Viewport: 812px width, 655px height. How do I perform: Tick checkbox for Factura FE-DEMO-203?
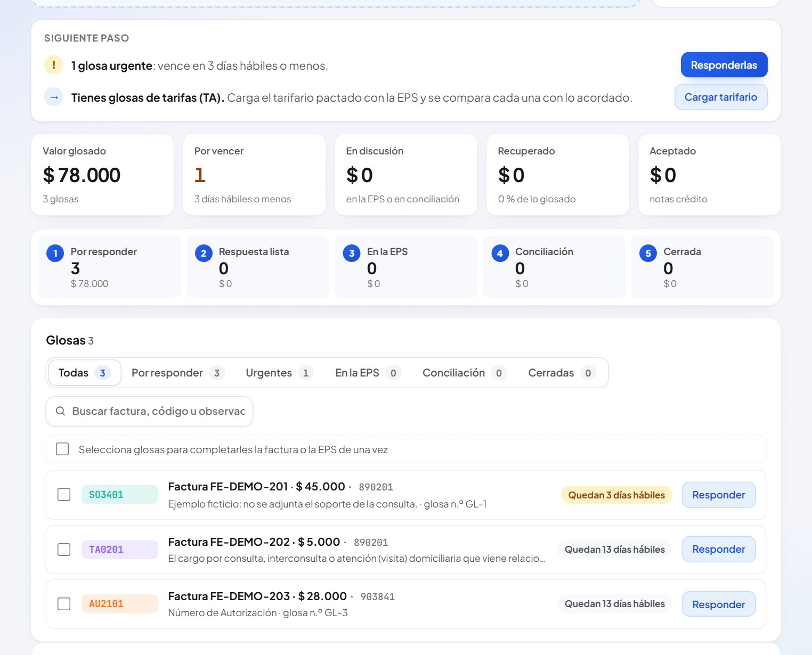pos(64,603)
